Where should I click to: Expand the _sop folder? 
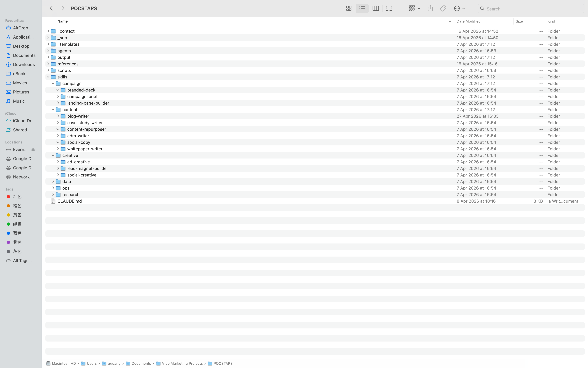click(48, 38)
